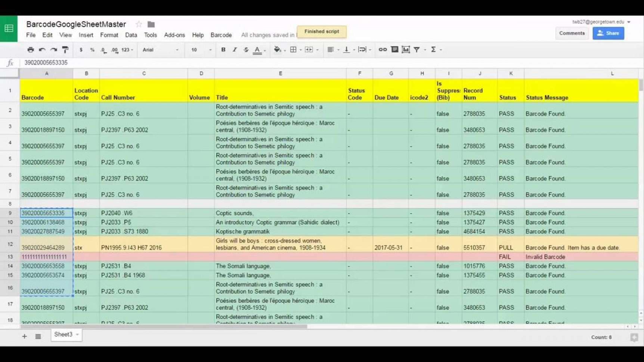Click the print icon in toolbar

click(x=31, y=50)
